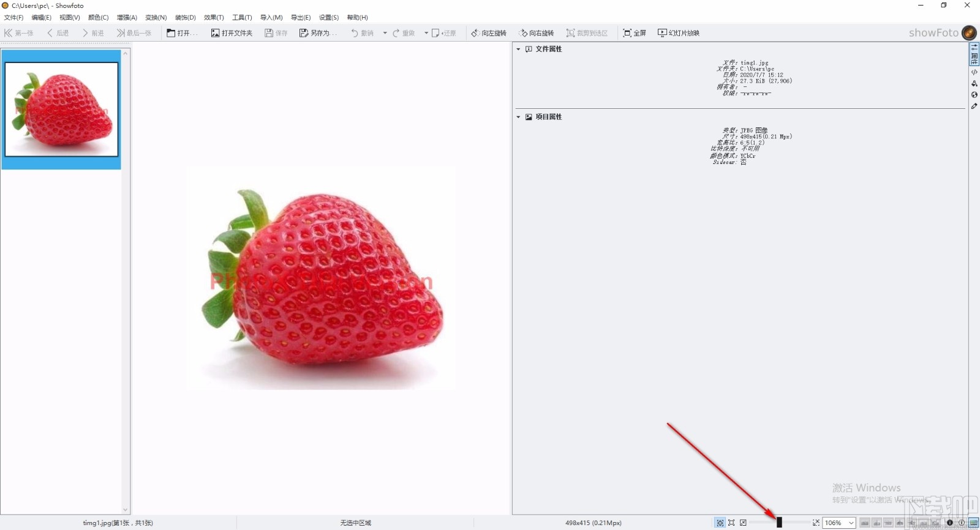
Task: Toggle over-exposure indicator icon
Action: tap(962, 523)
